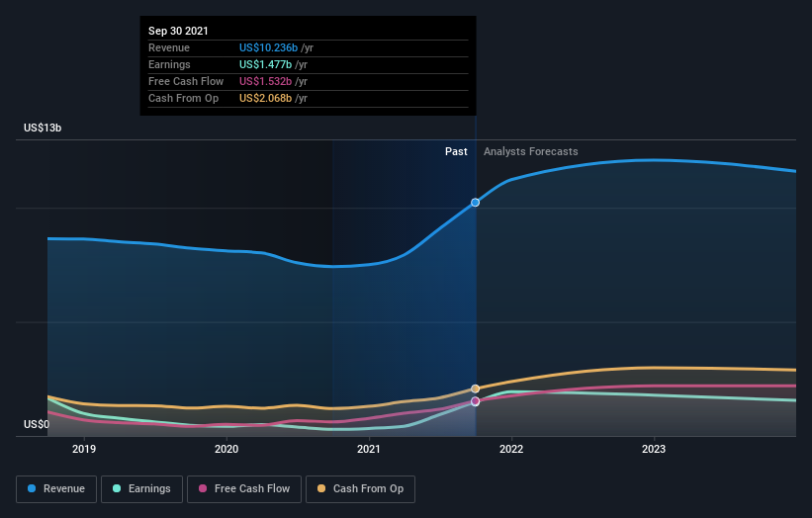The width and height of the screenshot is (812, 518).
Task: Toggle the Free Cash Flow legend button
Action: point(244,489)
